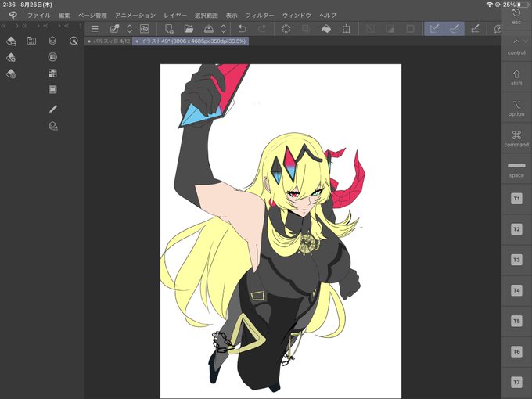532x399 pixels.
Task: Toggle snap to ruler
Action: click(x=434, y=29)
